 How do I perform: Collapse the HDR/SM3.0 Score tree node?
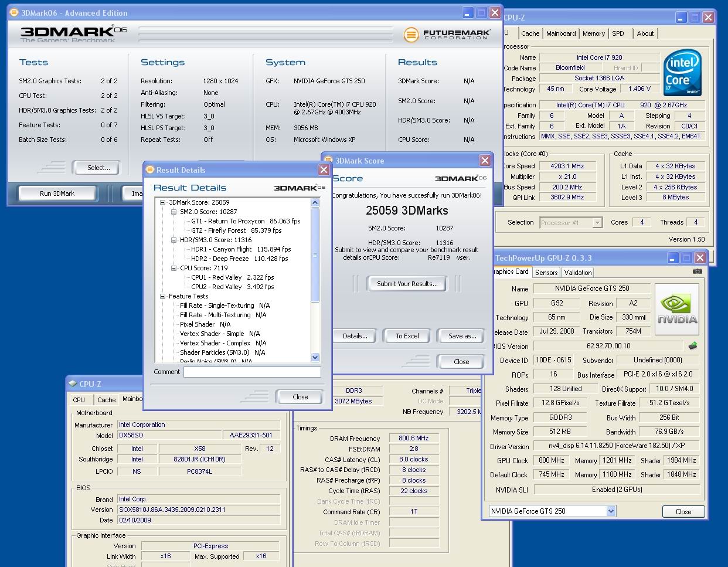[174, 240]
